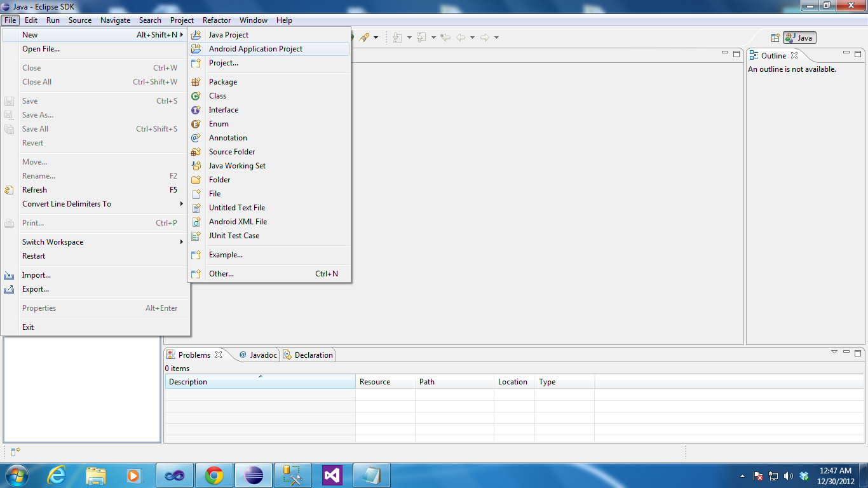This screenshot has width=868, height=488.
Task: Click the volume speaker tray icon
Action: 789,476
